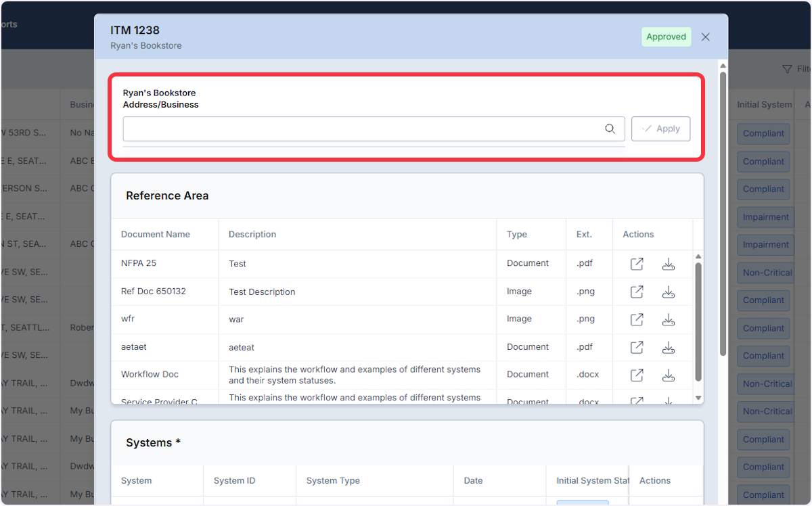Viewport: 812px width, 506px height.
Task: Click the Document Name column header
Action: coord(156,234)
